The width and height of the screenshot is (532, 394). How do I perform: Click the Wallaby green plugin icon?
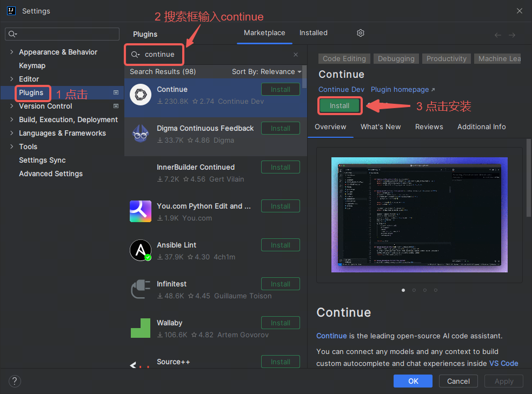tap(141, 328)
